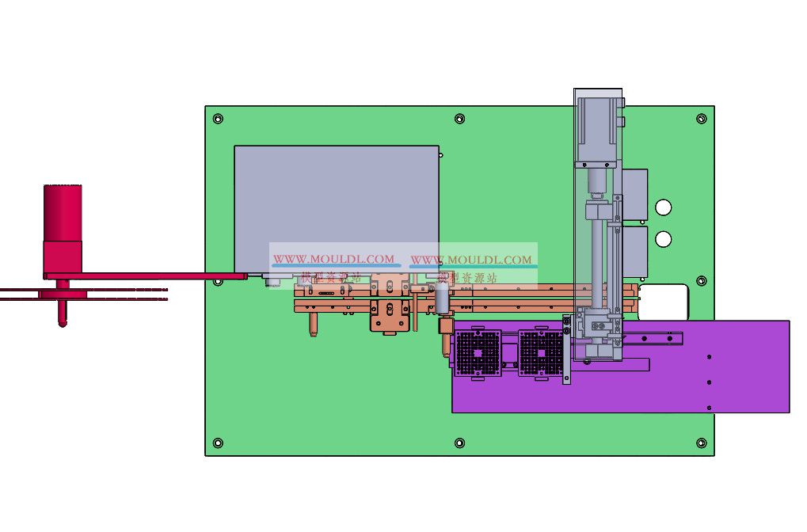Select the right black grid socket
The image size is (807, 532).
542,352
